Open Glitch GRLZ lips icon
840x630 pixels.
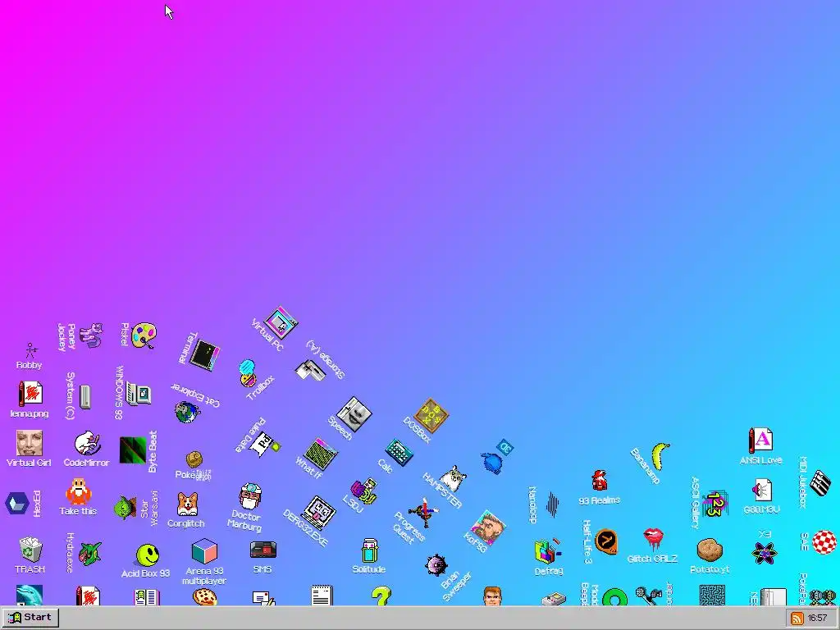click(654, 538)
